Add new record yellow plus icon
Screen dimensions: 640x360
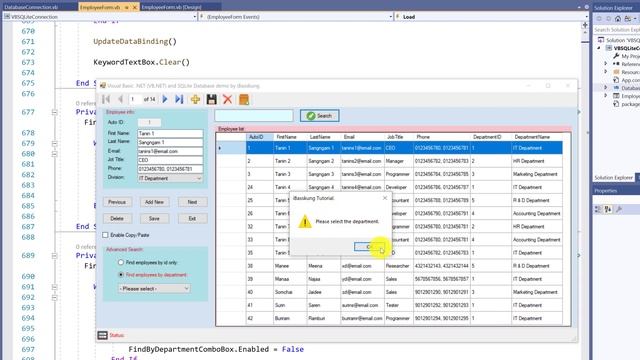coord(195,99)
